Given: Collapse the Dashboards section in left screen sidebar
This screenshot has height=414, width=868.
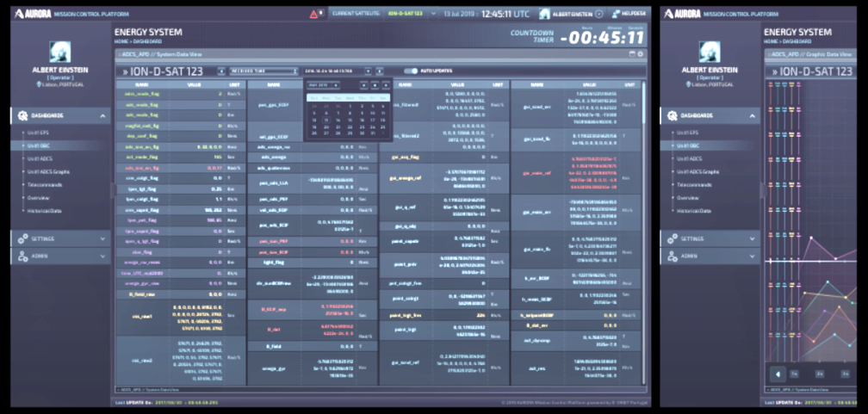Looking at the screenshot, I should [x=103, y=115].
